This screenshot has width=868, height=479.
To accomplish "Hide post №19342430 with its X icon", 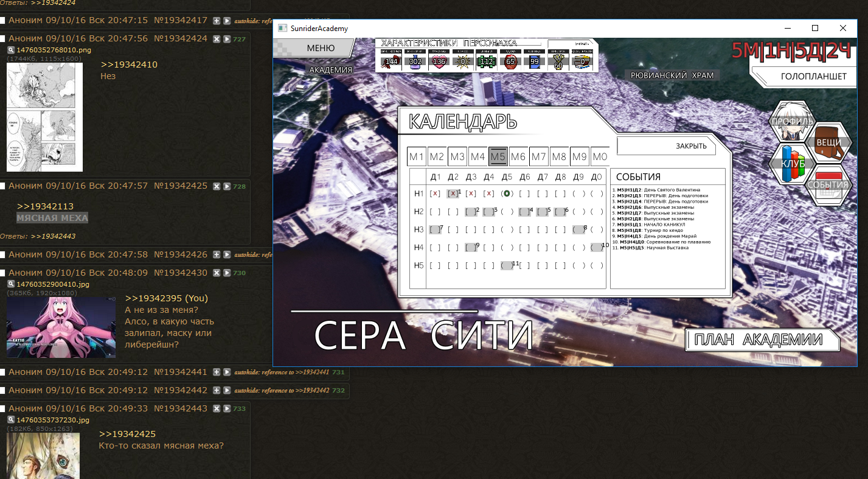I will [x=216, y=273].
